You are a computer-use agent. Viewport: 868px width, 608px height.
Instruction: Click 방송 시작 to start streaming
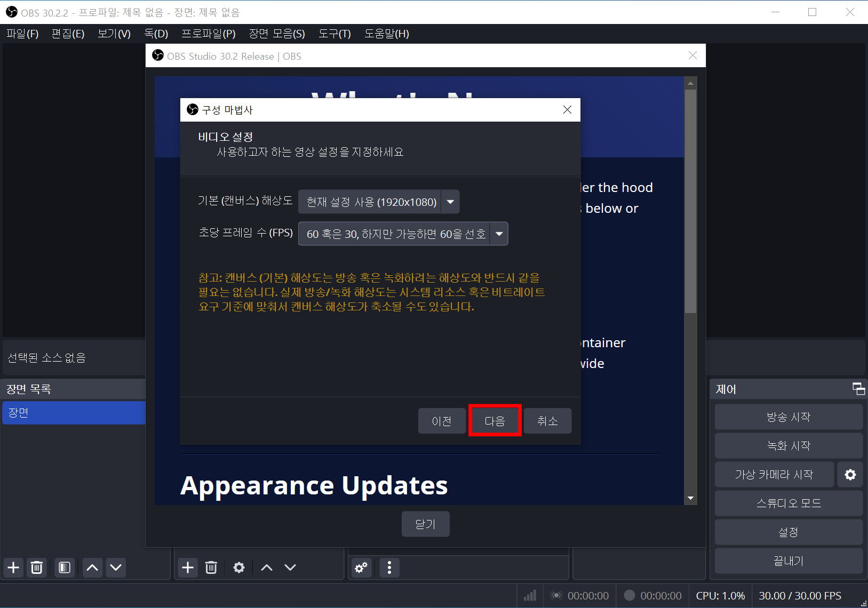(x=789, y=417)
